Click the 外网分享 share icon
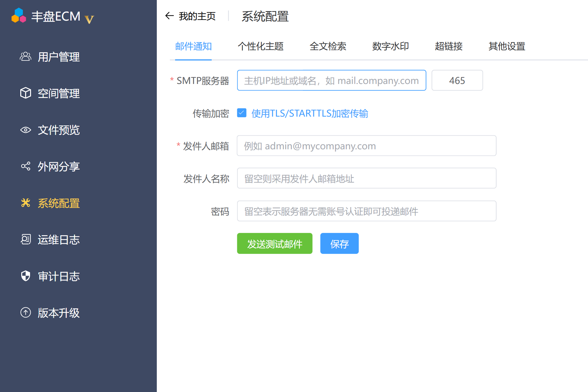This screenshot has width=588, height=392. 25,166
